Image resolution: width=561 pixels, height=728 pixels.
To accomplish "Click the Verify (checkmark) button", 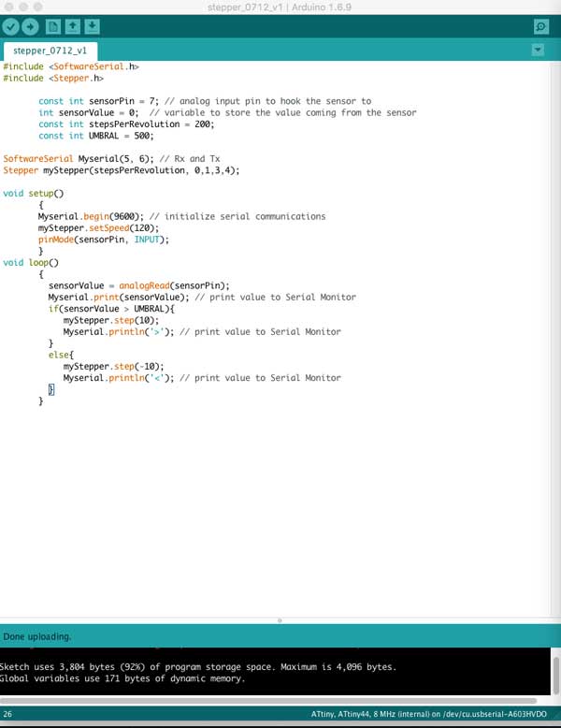I will (x=10, y=27).
